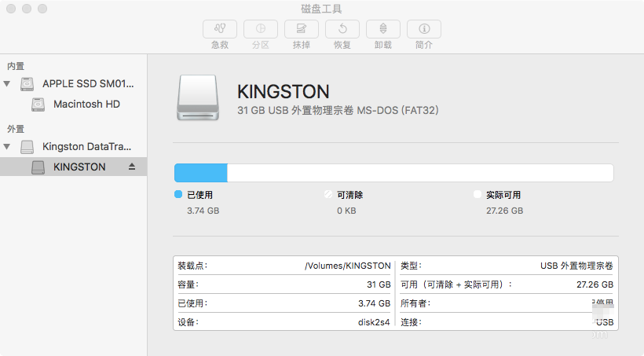
Task: Click the 连接 label
Action: (411, 322)
